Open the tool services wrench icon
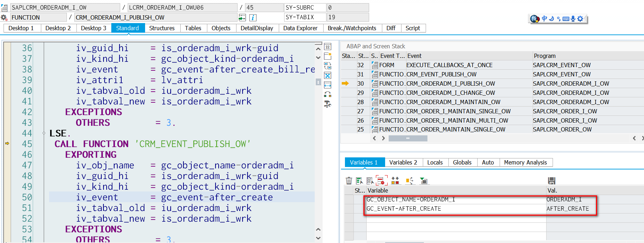 [x=328, y=104]
